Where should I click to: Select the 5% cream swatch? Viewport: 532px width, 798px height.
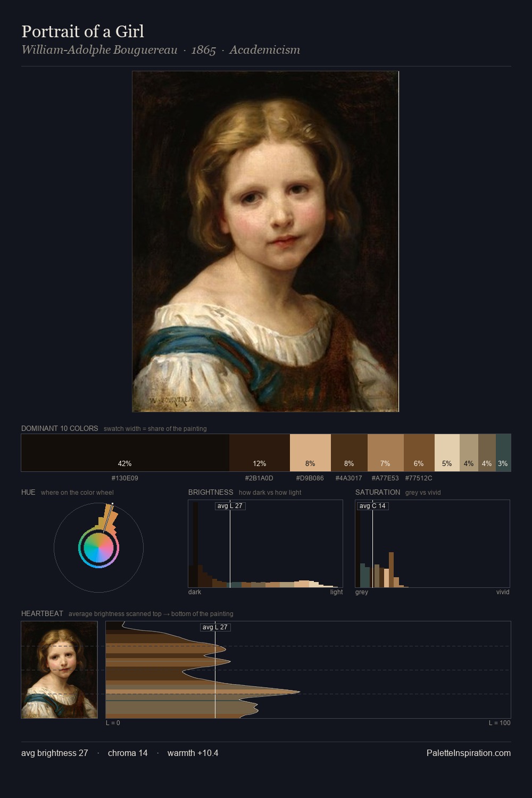pyautogui.click(x=447, y=453)
